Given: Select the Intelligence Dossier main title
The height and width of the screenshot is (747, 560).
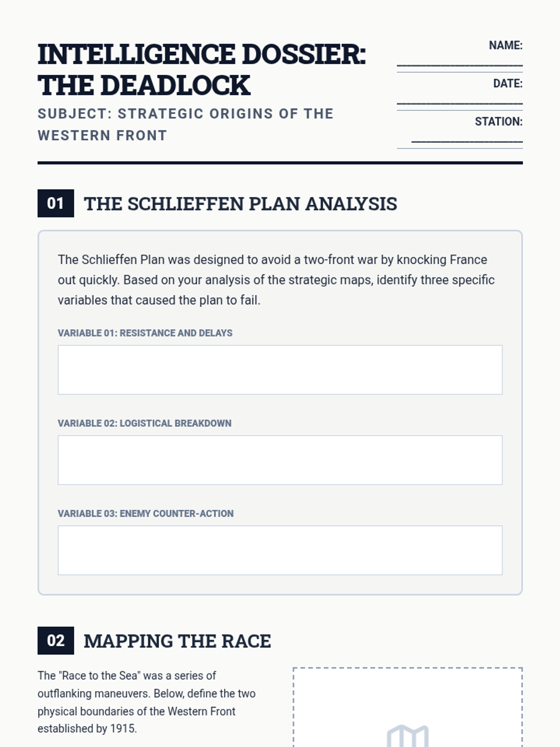Looking at the screenshot, I should (x=202, y=70).
